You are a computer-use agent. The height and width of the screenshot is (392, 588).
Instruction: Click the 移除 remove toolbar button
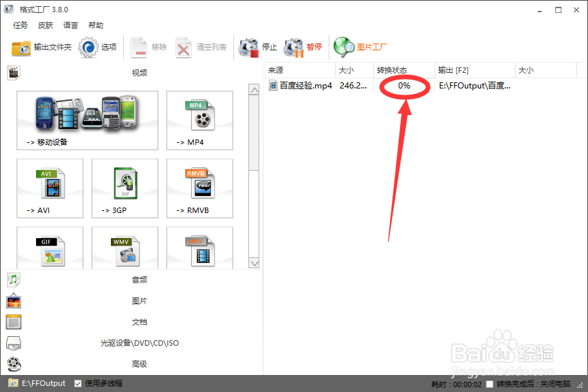pyautogui.click(x=148, y=47)
